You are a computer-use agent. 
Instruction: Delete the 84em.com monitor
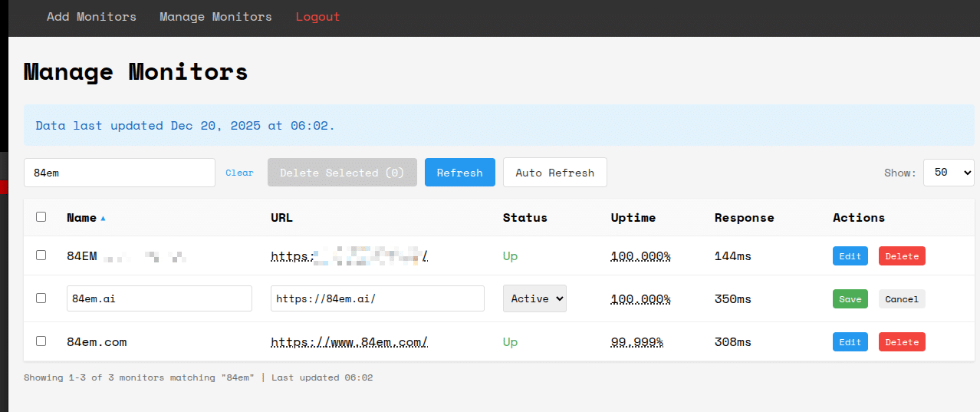902,342
